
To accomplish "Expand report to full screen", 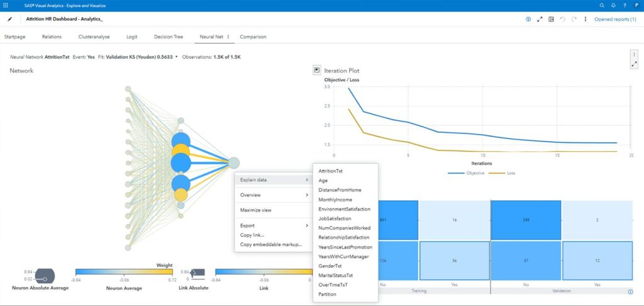I will click(540, 20).
